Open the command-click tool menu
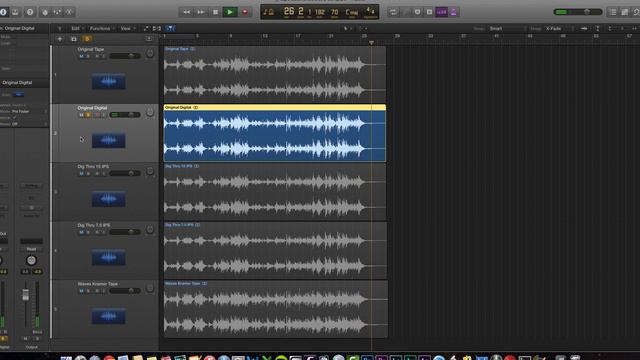This screenshot has height=360, width=640. coord(362,29)
